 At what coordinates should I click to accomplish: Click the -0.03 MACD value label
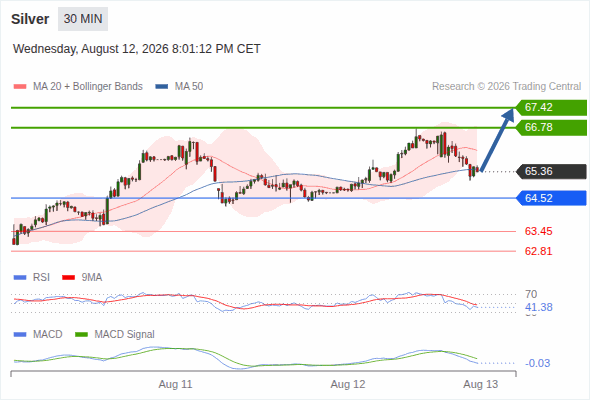[538, 363]
